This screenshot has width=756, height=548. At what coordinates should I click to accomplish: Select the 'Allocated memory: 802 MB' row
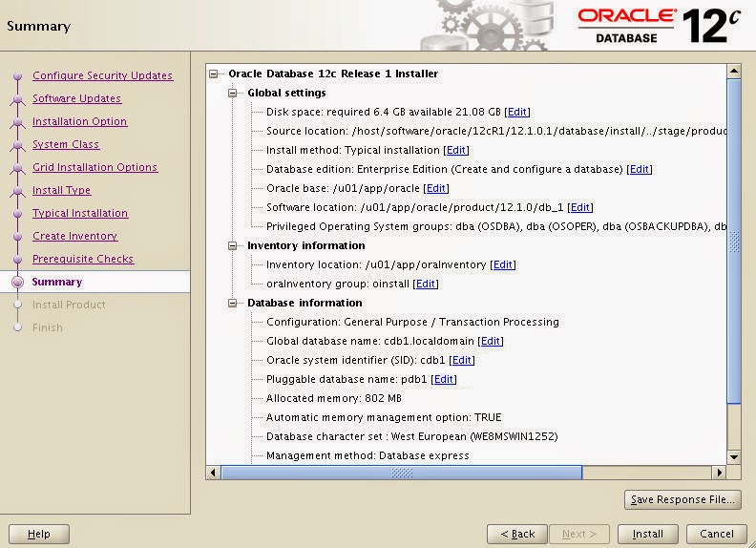point(334,398)
